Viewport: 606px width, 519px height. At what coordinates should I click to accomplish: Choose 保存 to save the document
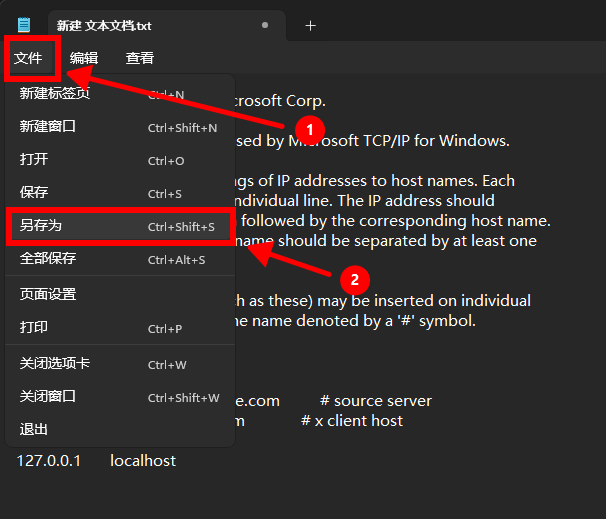pos(34,193)
